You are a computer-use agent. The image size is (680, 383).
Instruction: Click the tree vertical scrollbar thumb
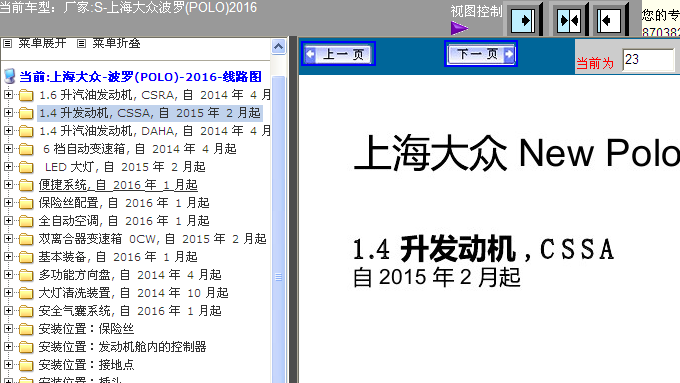(x=278, y=230)
